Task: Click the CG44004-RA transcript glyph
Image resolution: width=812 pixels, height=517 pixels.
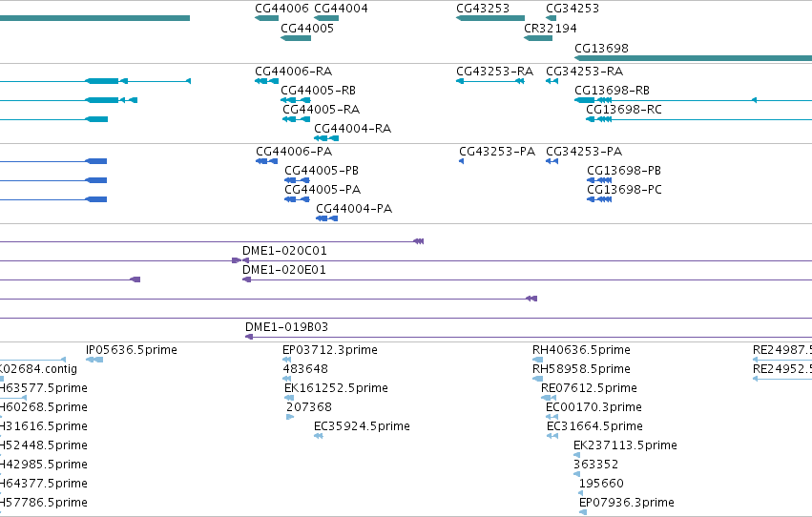Action: pos(326,138)
